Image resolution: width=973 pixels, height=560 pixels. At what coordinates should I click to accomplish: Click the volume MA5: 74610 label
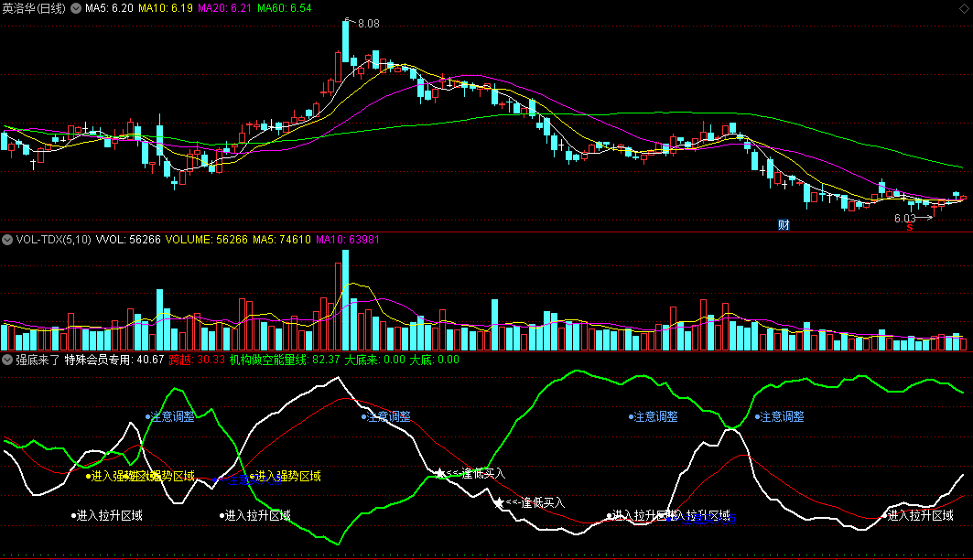click(x=282, y=240)
